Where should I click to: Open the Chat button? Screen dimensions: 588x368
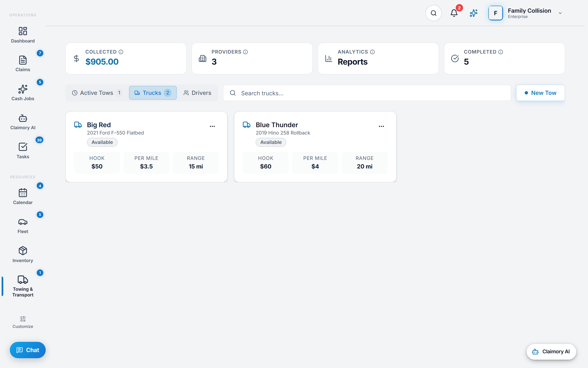[28, 350]
